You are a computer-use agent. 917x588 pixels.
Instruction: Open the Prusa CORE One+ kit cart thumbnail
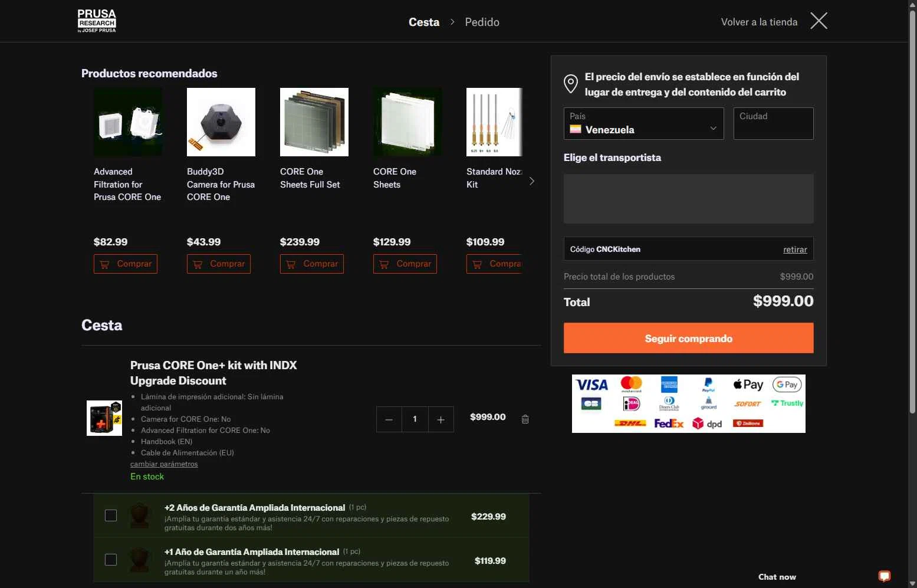(x=104, y=418)
